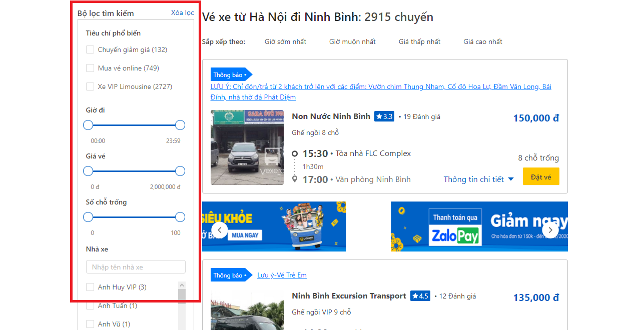Sort by Giá cao nhất
Image resolution: width=644 pixels, height=330 pixels.
pos(483,41)
